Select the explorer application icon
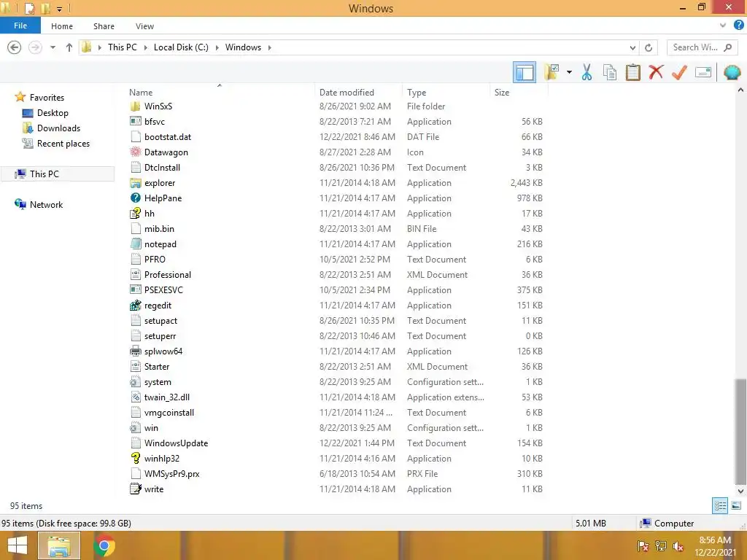 click(x=135, y=183)
